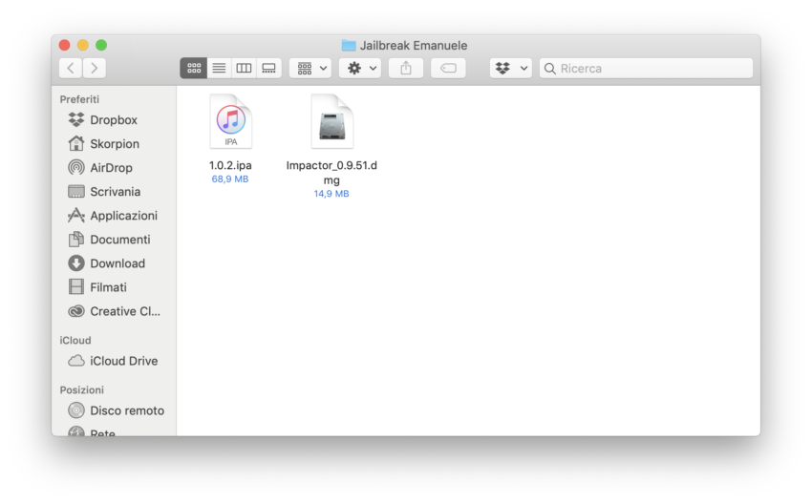Click the Filmati film strip icon
Viewport: 812px width, 504px height.
pyautogui.click(x=76, y=287)
